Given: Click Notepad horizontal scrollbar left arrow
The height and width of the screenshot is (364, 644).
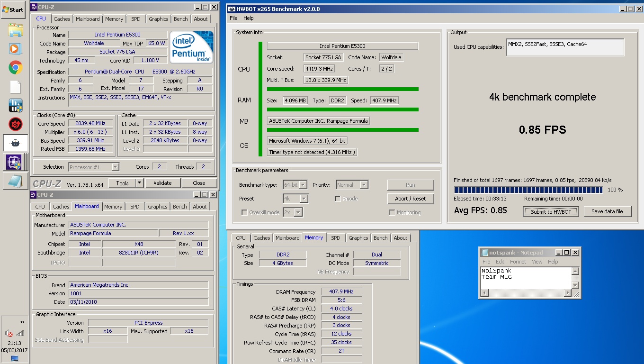Looking at the screenshot, I should pos(484,293).
